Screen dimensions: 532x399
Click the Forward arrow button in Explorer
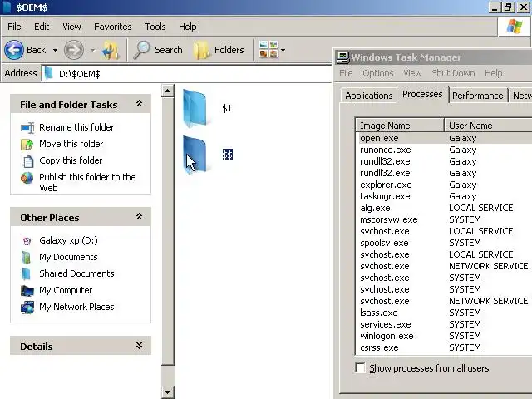click(x=74, y=50)
